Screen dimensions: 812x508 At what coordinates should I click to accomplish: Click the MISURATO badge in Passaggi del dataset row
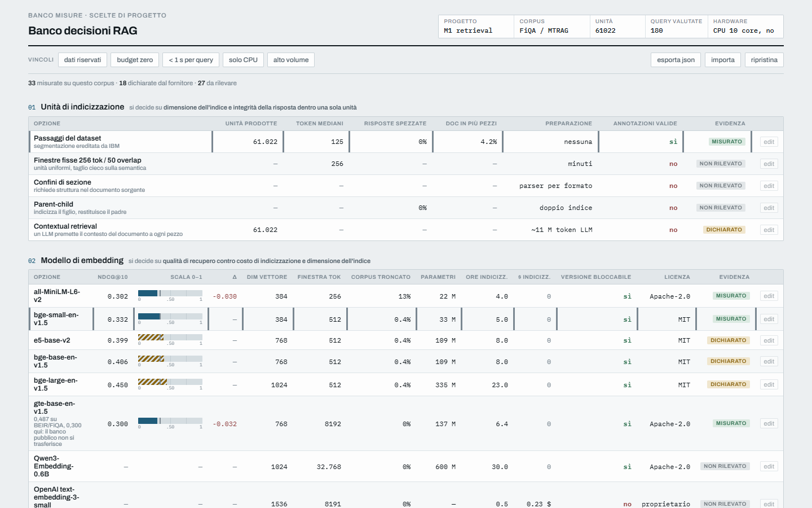click(x=727, y=142)
